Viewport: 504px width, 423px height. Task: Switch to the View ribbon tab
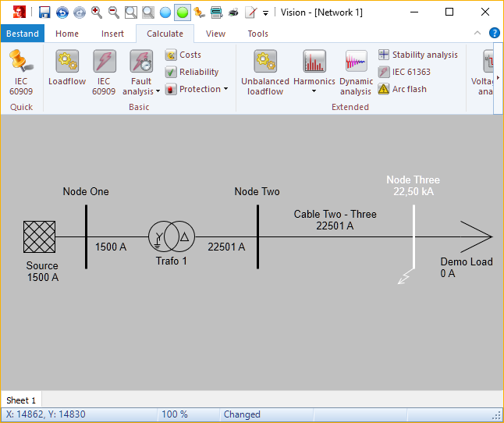click(215, 34)
